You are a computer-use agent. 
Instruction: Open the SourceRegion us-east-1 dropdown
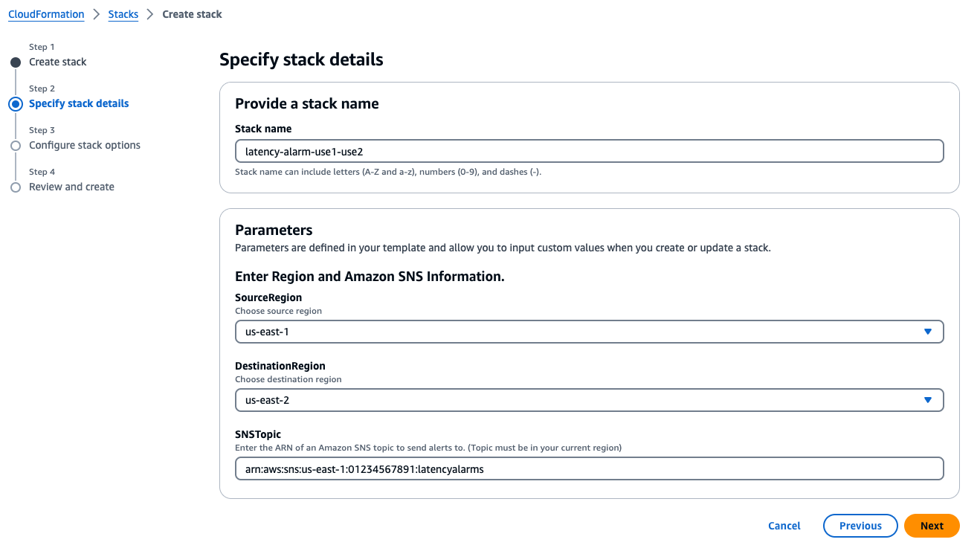coord(590,332)
